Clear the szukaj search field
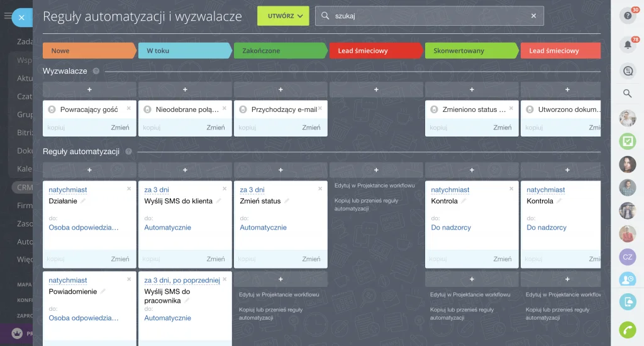 click(533, 16)
